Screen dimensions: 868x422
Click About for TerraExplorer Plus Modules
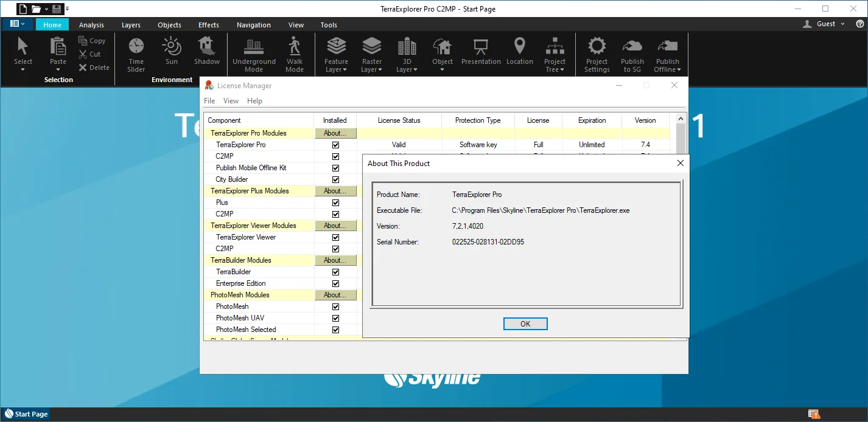pyautogui.click(x=335, y=191)
